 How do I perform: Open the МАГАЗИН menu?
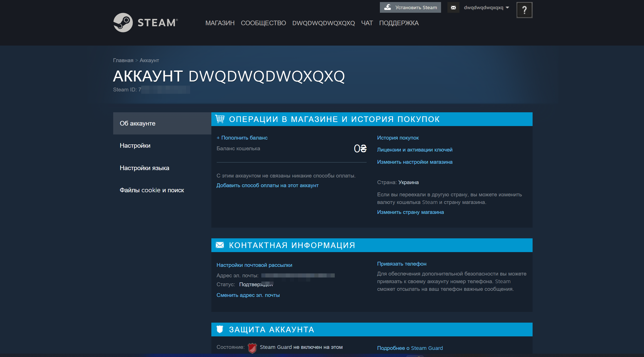coord(220,23)
